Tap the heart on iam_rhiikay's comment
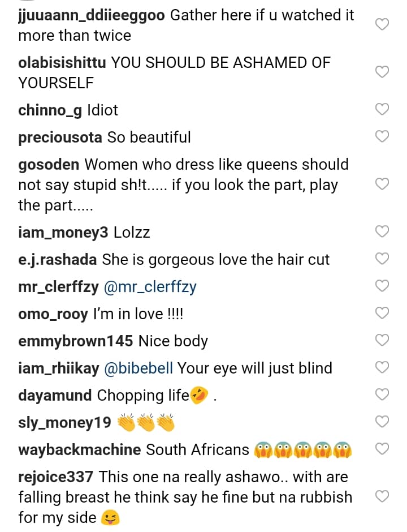The width and height of the screenshot is (407, 532). tap(383, 367)
